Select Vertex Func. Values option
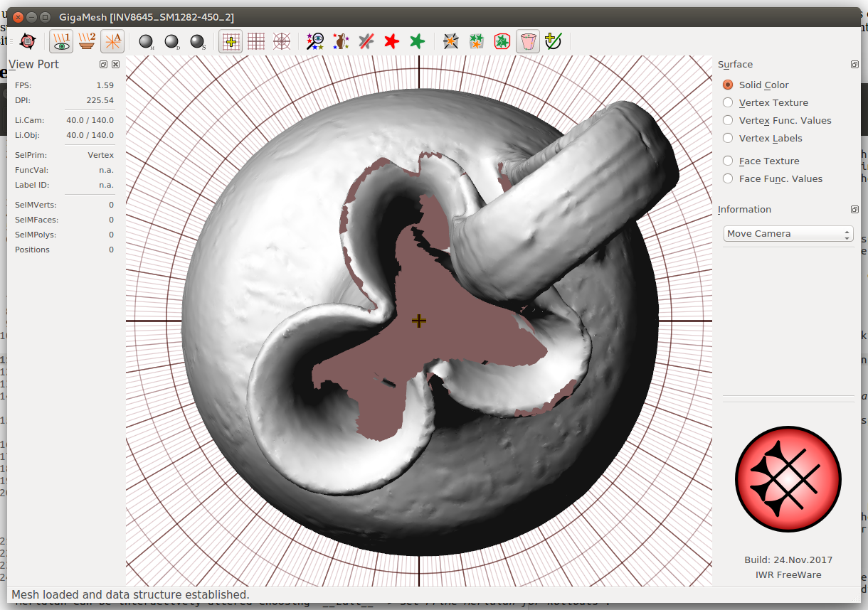The width and height of the screenshot is (868, 610). (x=777, y=120)
